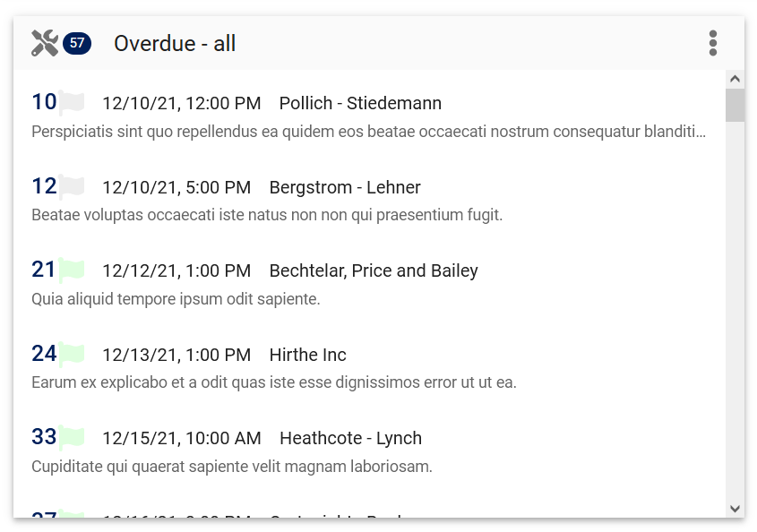The width and height of the screenshot is (757, 532).
Task: Open work order number 10
Action: pos(44,102)
